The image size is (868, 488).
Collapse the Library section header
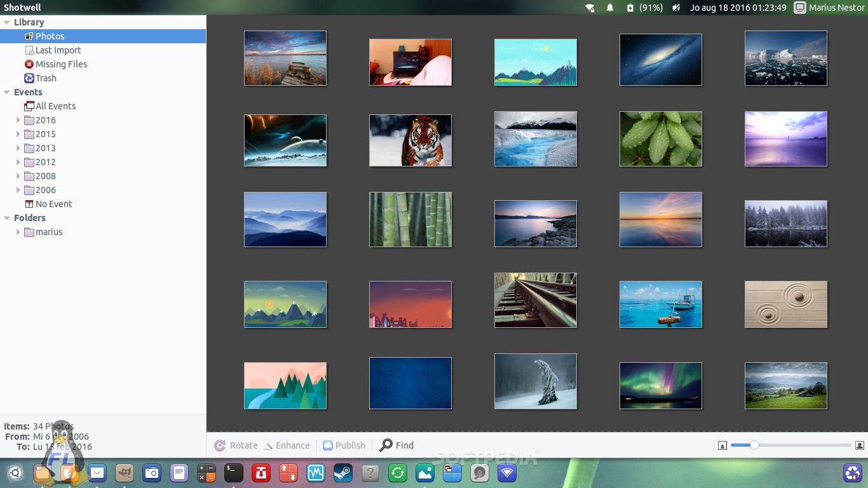pos(6,22)
